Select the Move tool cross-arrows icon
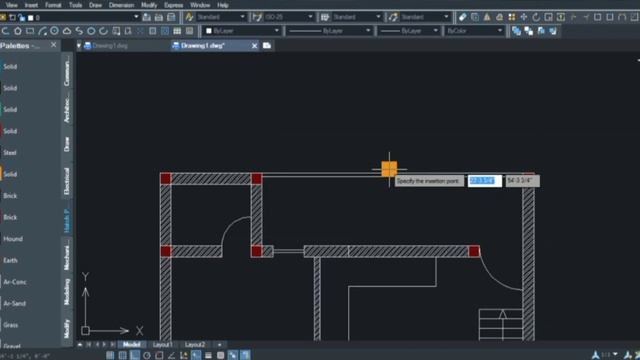The image size is (640, 360). coord(524,17)
